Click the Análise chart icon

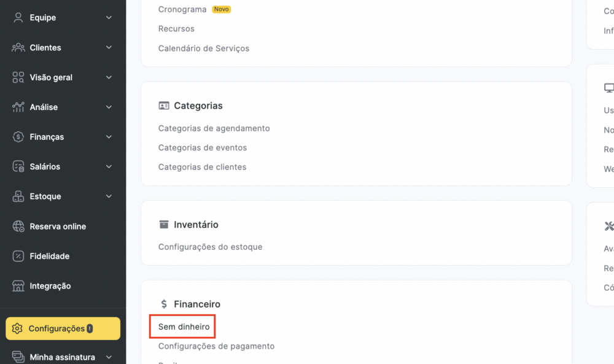coord(18,107)
